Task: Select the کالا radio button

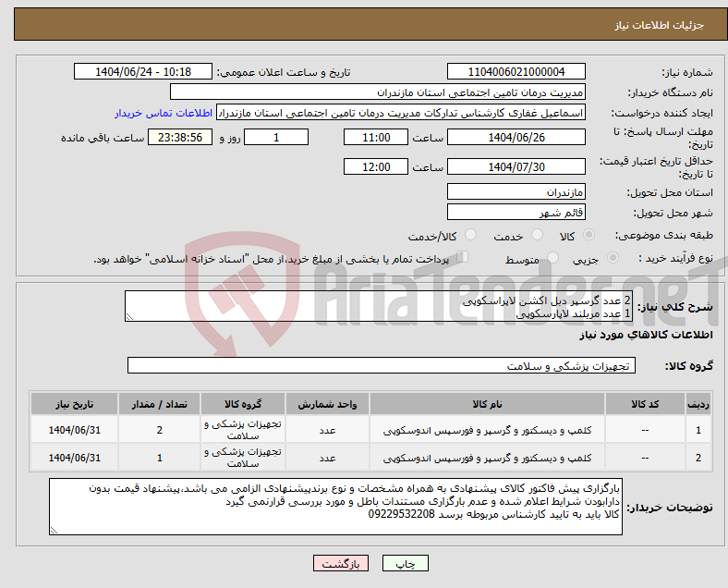Action: [x=588, y=235]
